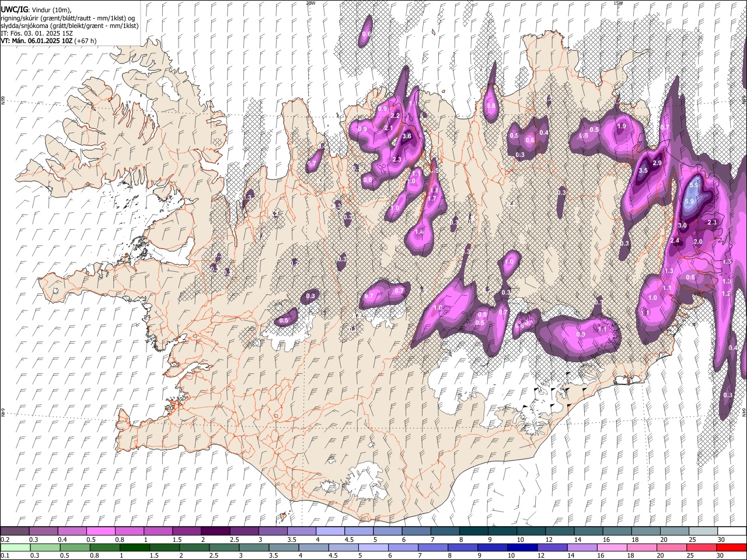Click the 1.9 precipitation value on the map
Image resolution: width=747 pixels, height=560 pixels.
[622, 126]
